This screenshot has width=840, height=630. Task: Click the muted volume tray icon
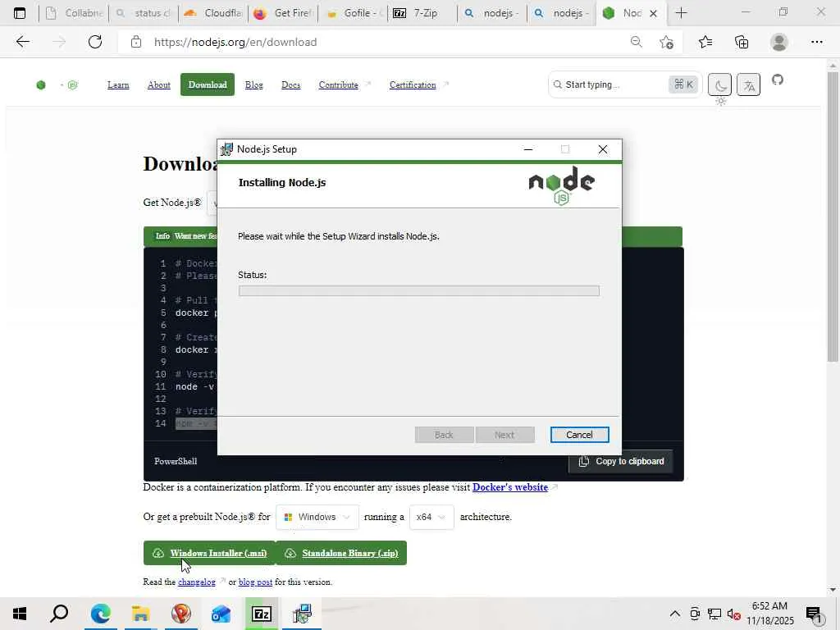pyautogui.click(x=733, y=614)
